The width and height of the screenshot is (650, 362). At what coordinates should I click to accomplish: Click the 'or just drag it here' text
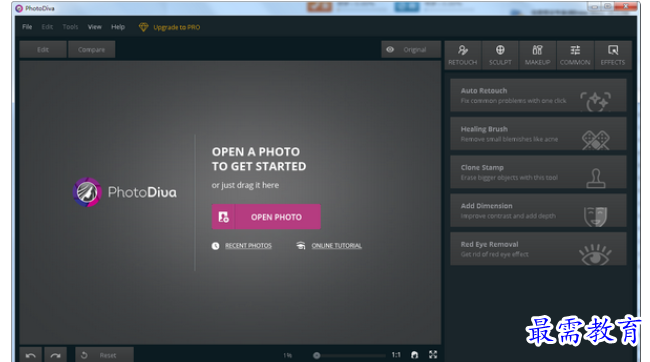pos(245,185)
